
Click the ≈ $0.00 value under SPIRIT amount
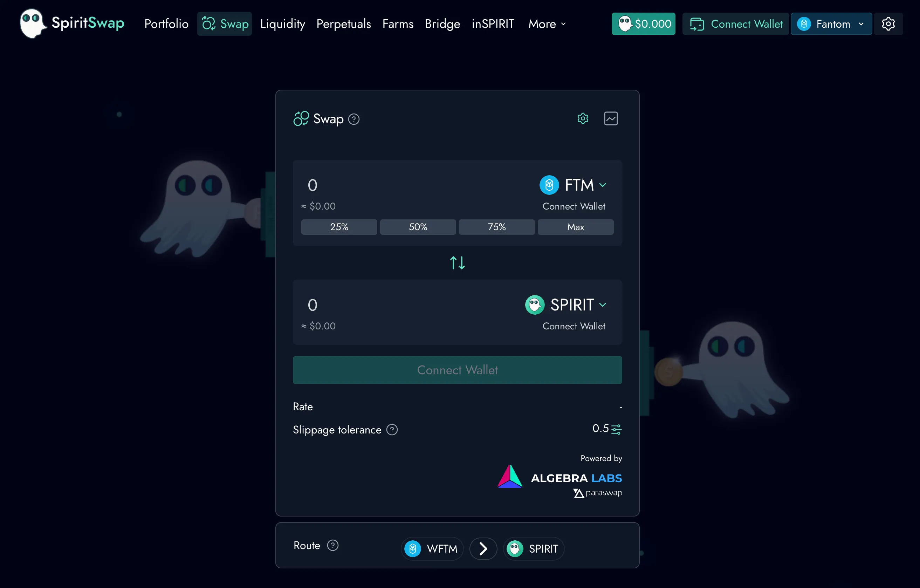[318, 326]
